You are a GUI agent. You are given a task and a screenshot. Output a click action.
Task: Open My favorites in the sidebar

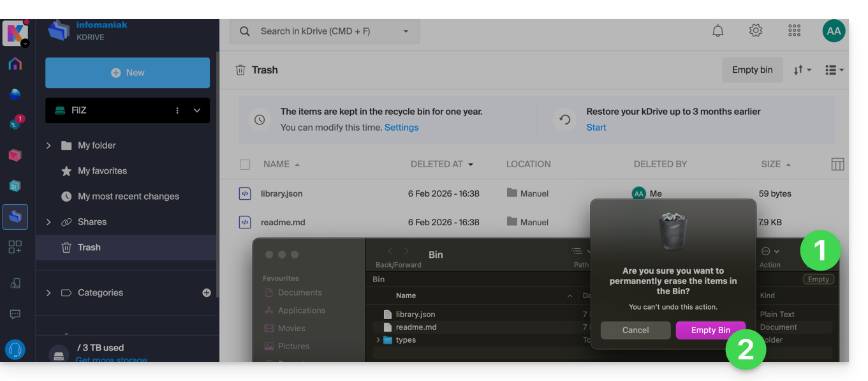(x=102, y=171)
